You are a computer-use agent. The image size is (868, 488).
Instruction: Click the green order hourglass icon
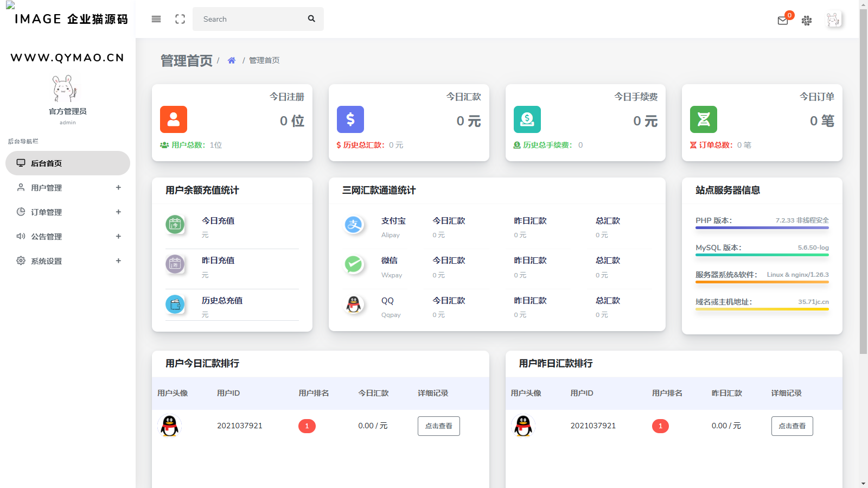704,119
